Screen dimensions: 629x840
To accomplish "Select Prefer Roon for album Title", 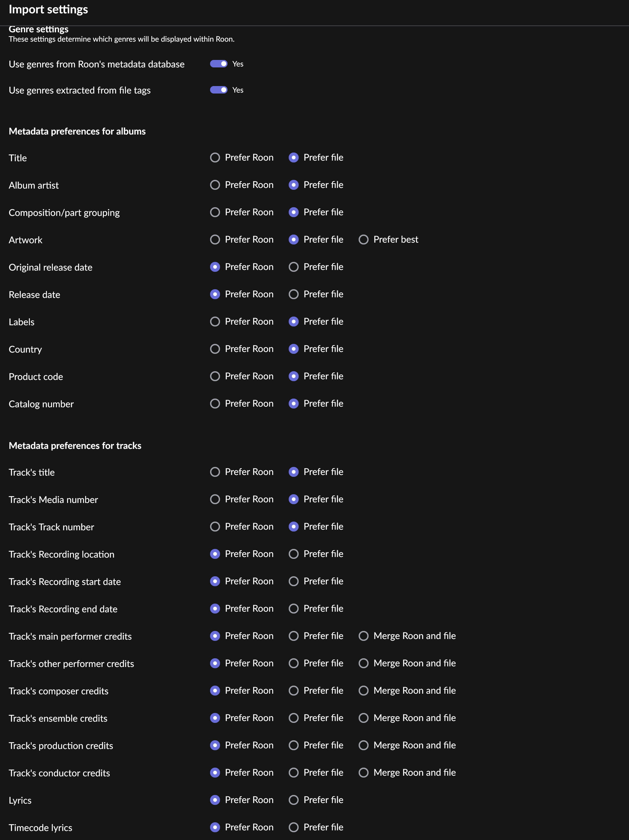I will pos(215,157).
